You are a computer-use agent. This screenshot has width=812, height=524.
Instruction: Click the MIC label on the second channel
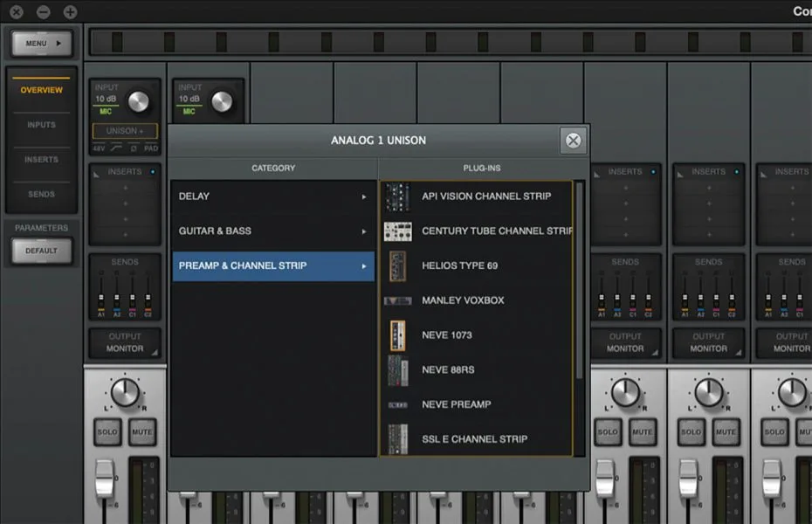pyautogui.click(x=189, y=111)
